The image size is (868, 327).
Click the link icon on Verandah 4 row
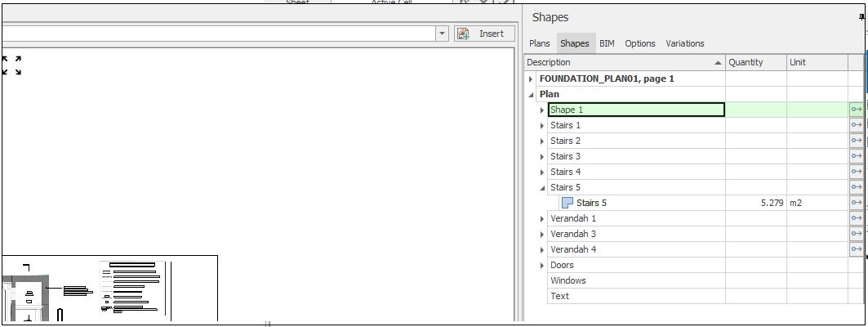click(x=857, y=249)
